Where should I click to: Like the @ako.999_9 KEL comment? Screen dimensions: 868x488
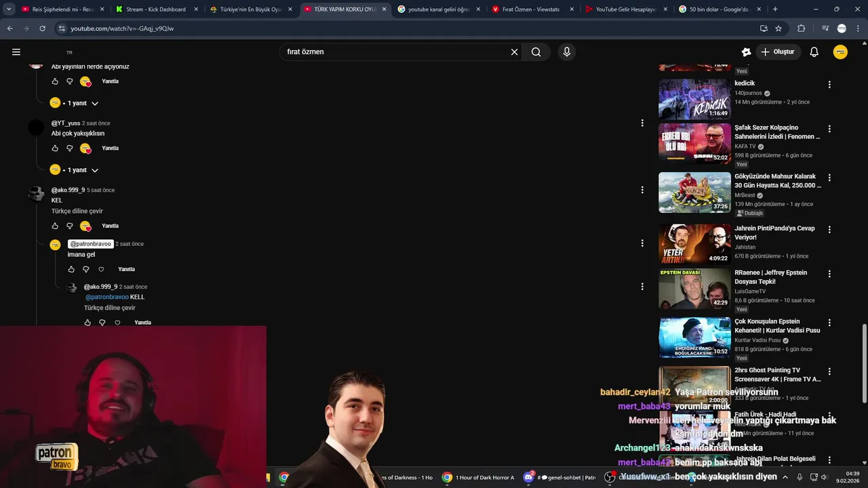click(x=55, y=226)
